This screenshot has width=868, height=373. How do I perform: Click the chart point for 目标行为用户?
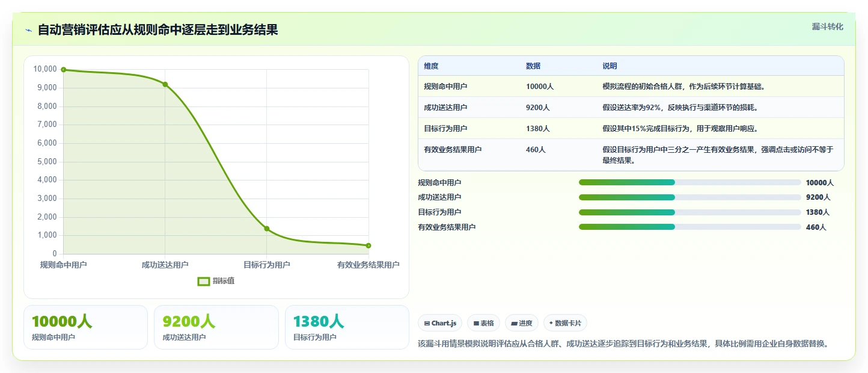pos(267,229)
